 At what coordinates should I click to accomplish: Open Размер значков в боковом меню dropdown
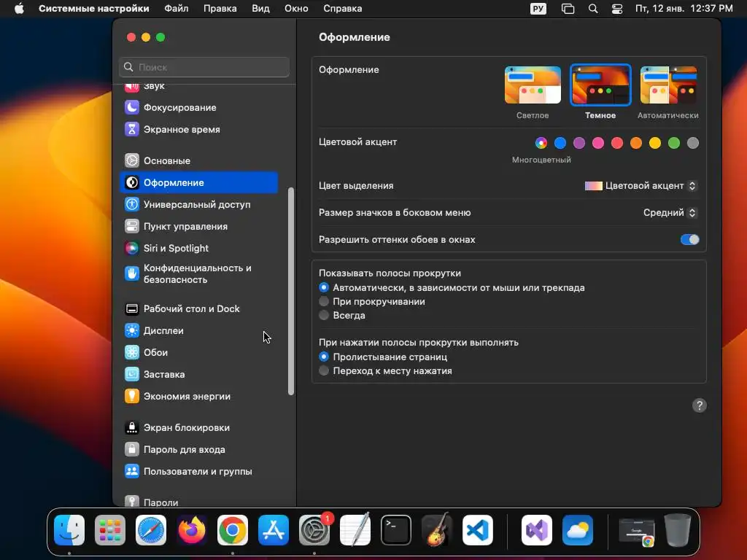(x=670, y=213)
